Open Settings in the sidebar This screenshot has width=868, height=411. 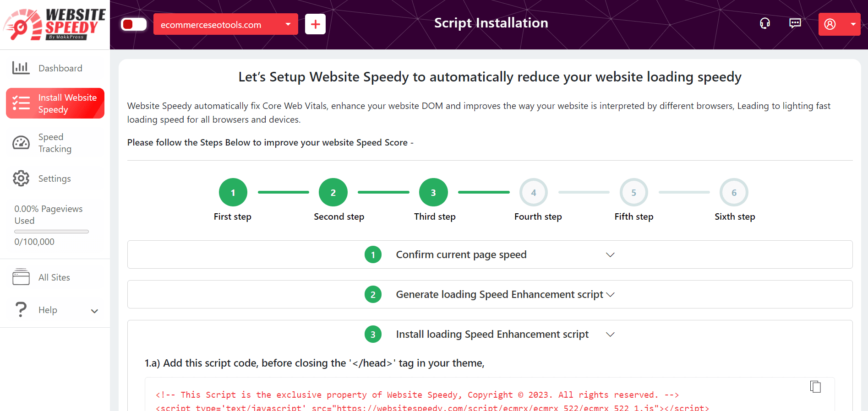pyautogui.click(x=55, y=178)
